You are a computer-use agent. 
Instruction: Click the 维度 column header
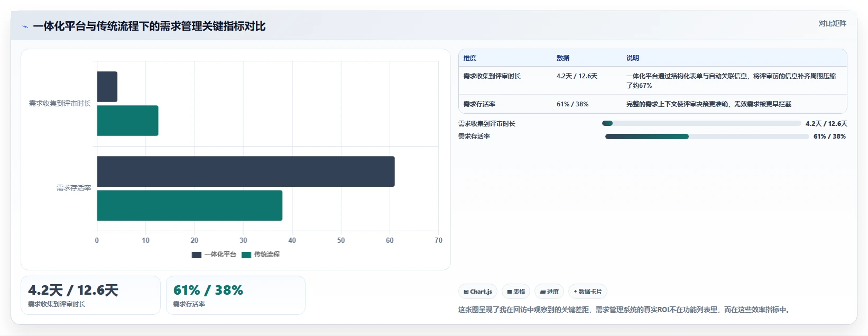tap(470, 58)
